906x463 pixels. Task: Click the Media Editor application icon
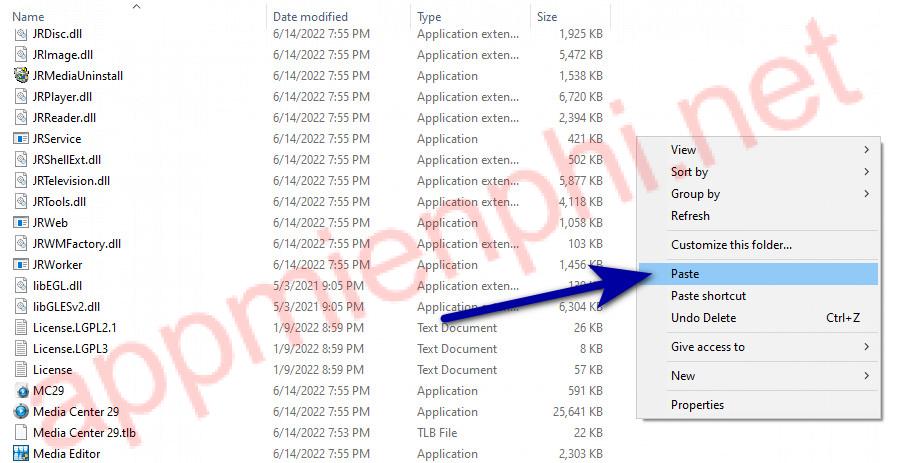[x=21, y=454]
